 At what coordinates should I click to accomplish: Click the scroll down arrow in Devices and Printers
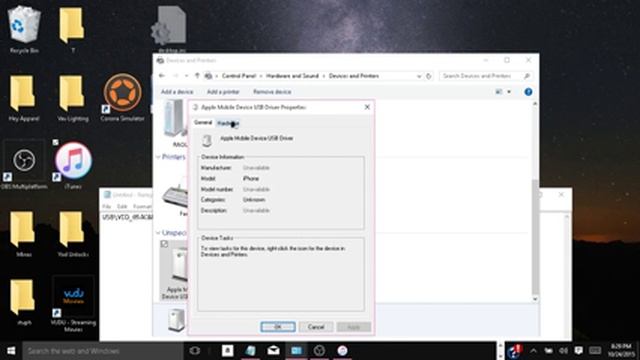coord(535,299)
